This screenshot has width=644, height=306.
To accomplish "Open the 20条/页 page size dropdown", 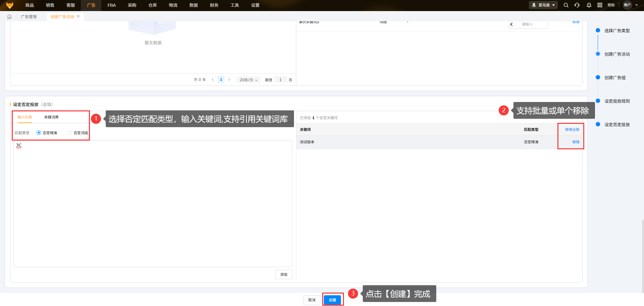I will coord(248,80).
